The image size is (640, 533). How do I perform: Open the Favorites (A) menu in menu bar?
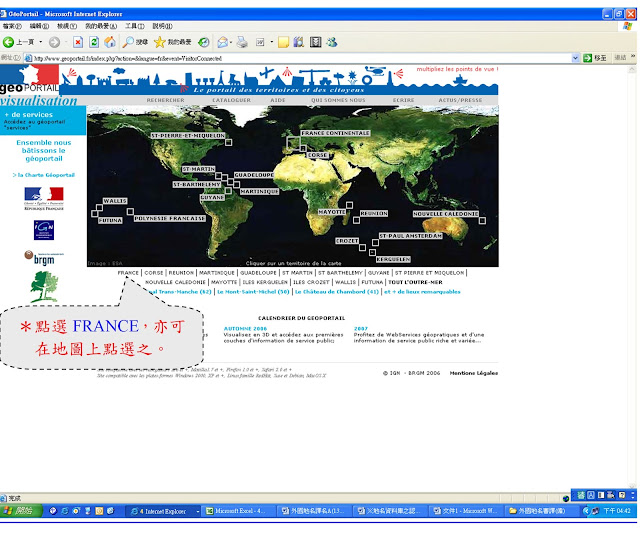tap(101, 26)
